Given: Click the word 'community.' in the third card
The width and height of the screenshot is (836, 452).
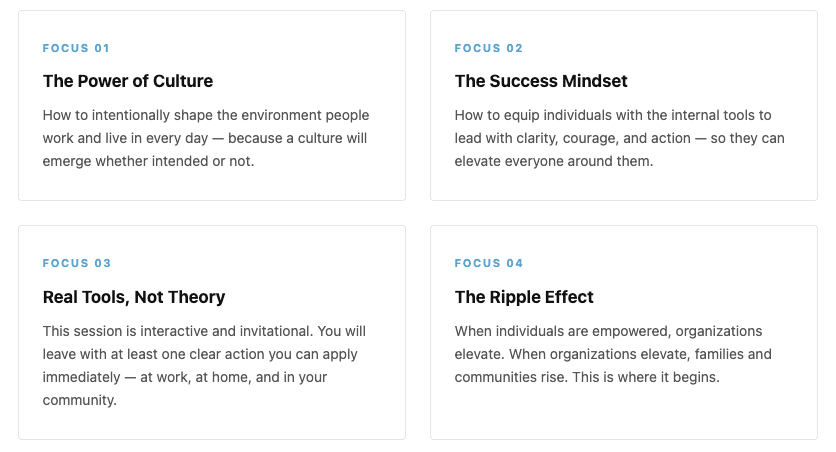Looking at the screenshot, I should (x=79, y=400).
